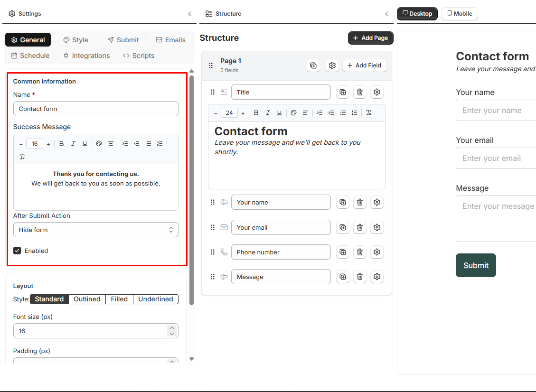Click Phone number label field in Structure

coord(281,252)
